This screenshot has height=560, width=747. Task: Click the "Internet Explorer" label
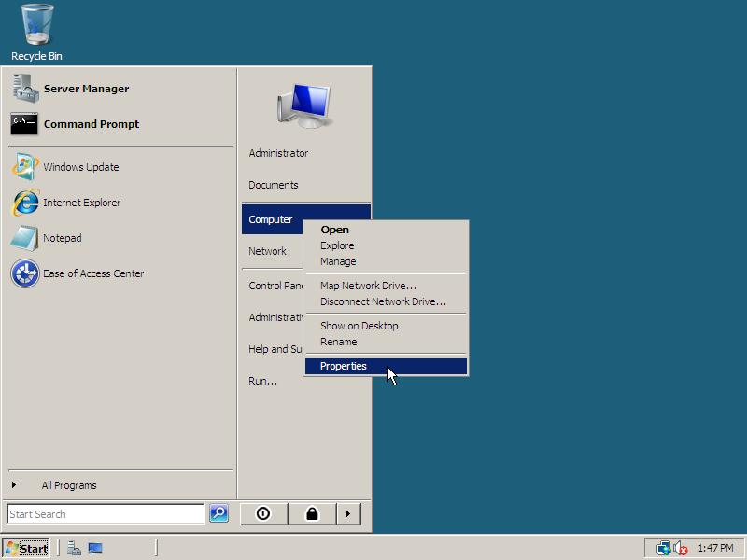click(82, 203)
